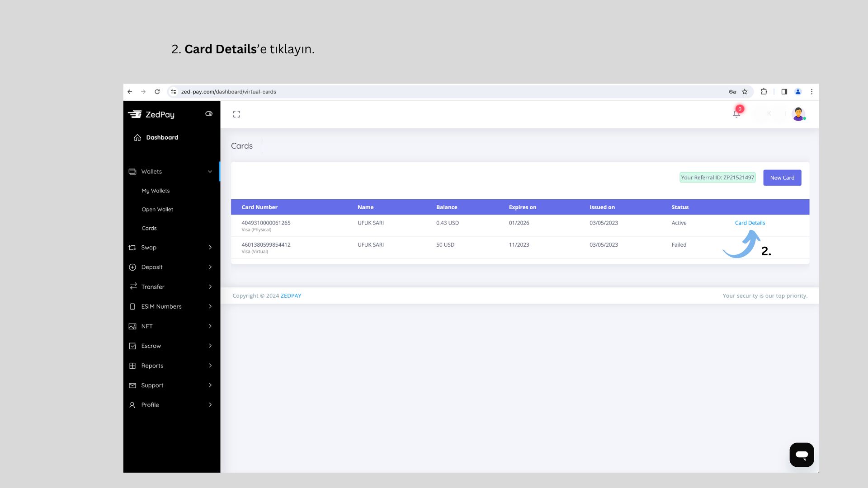Click the Deposit plus-circle icon
The height and width of the screenshot is (488, 868).
point(132,267)
